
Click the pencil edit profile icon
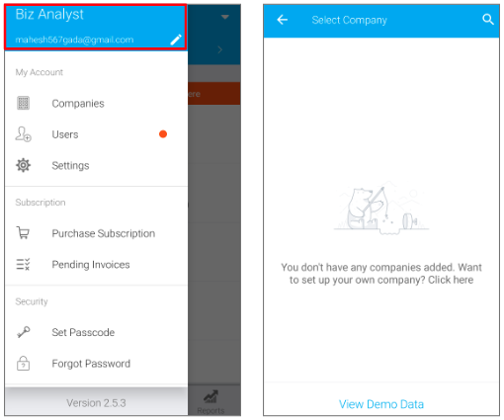click(x=176, y=40)
